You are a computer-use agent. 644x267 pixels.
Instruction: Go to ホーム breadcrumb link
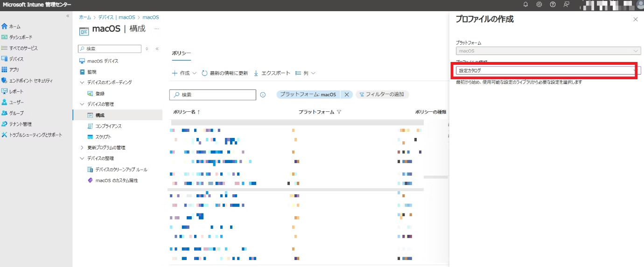point(85,17)
